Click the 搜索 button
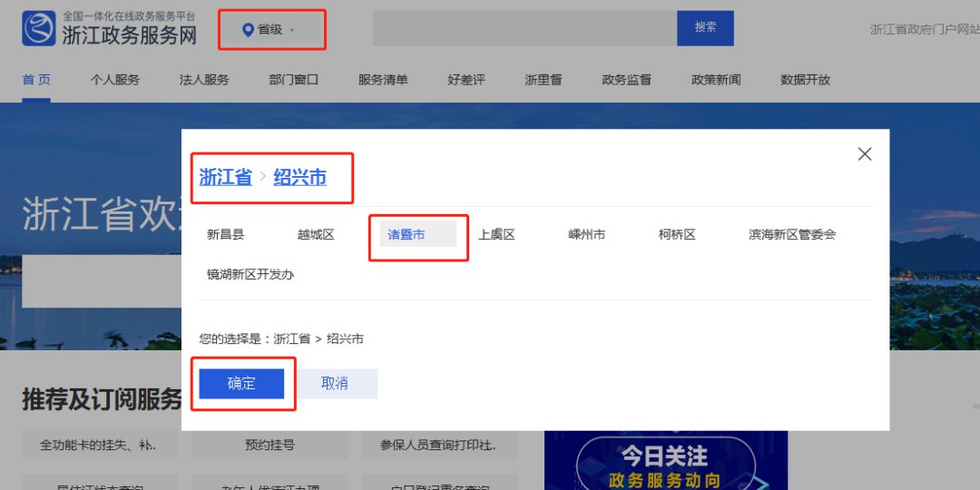Image resolution: width=980 pixels, height=490 pixels. pos(705,28)
